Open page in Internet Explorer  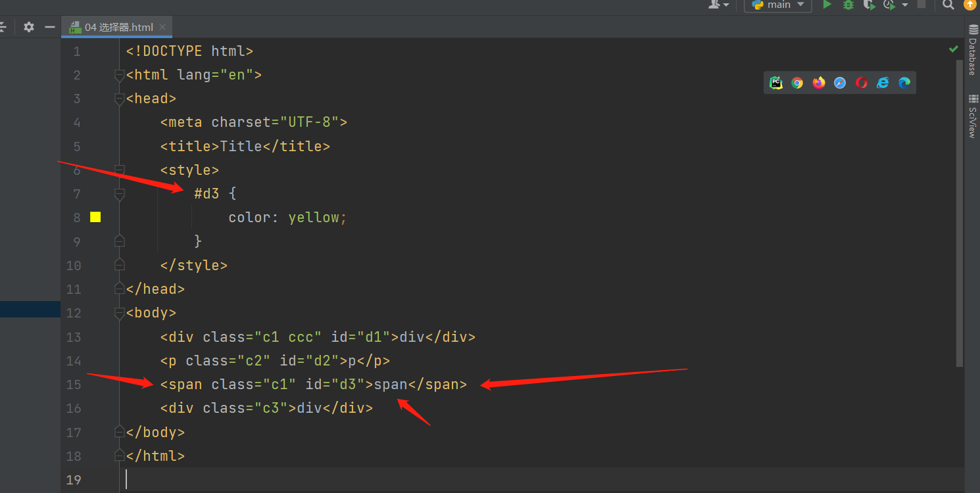[883, 83]
